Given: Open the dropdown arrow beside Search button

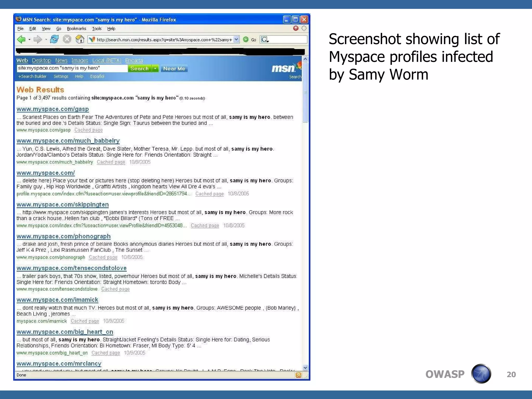Looking at the screenshot, I should 155,69.
